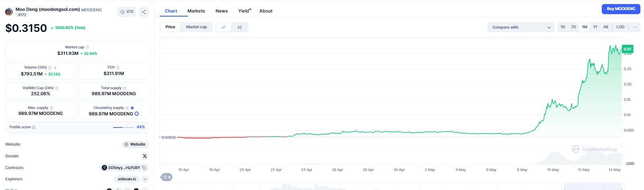Open the Markets tab
Image resolution: width=644 pixels, height=190 pixels.
196,11
